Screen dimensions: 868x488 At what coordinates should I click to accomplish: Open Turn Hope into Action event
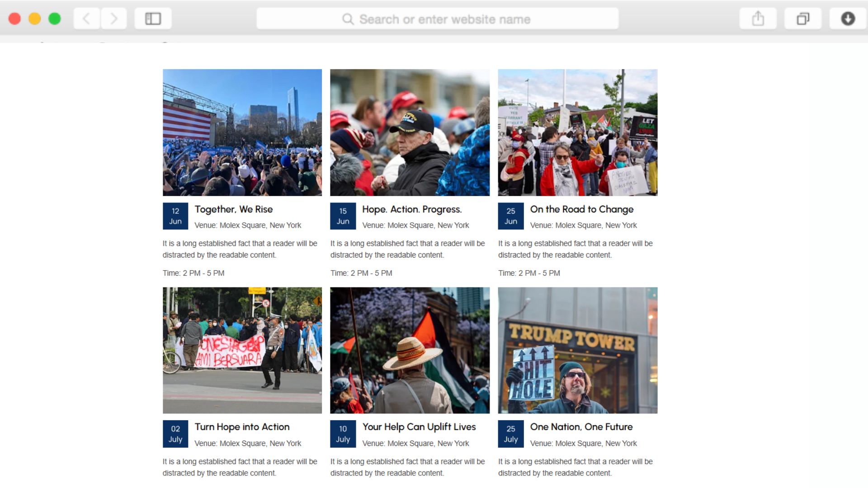(x=242, y=427)
